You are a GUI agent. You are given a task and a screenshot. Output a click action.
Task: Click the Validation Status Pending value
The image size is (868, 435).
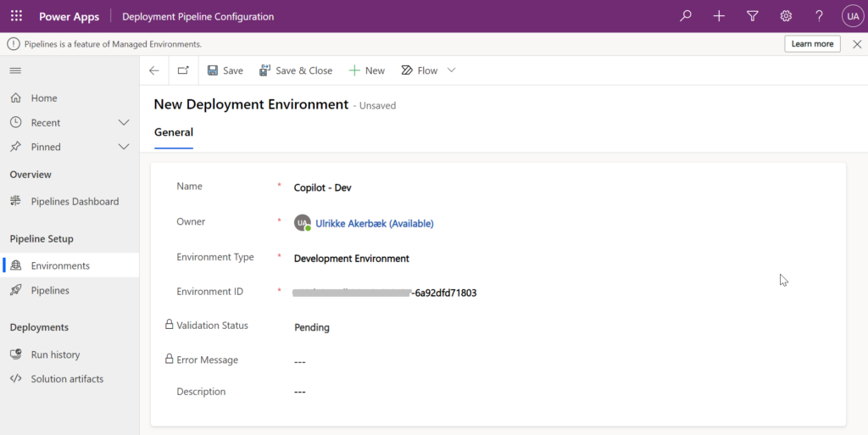pyautogui.click(x=312, y=327)
